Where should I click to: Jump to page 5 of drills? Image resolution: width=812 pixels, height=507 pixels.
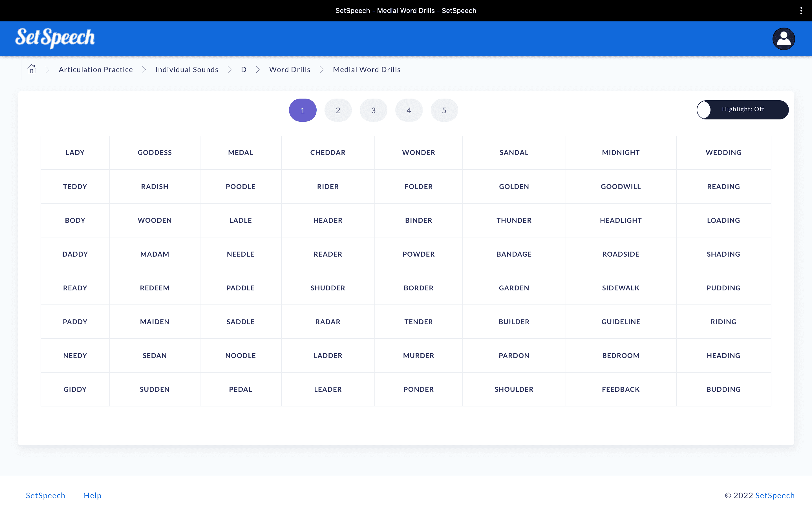444,110
